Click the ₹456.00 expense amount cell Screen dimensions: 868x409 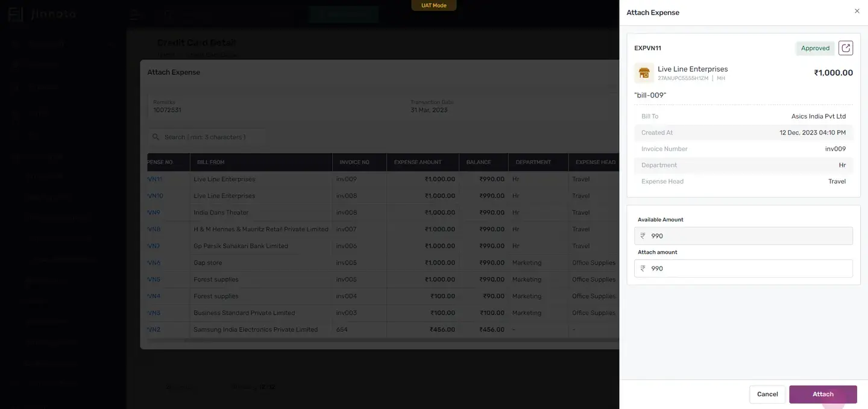(442, 330)
